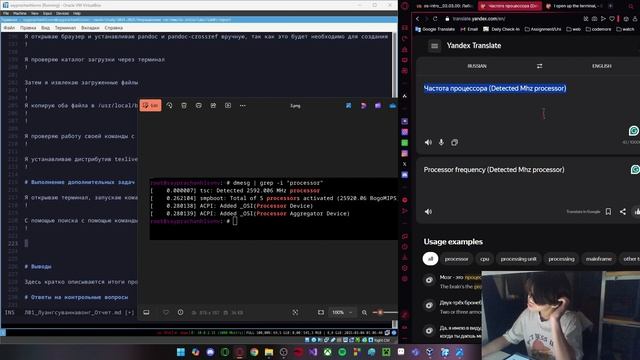Screen dimensions: 640x360
Task: Select the ENGLISH target language
Action: click(x=602, y=66)
